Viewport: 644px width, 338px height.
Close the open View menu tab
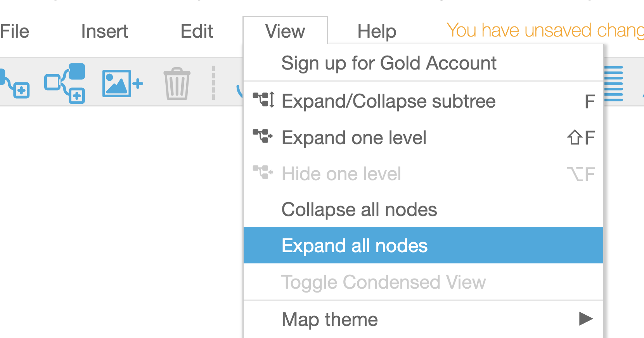[285, 31]
